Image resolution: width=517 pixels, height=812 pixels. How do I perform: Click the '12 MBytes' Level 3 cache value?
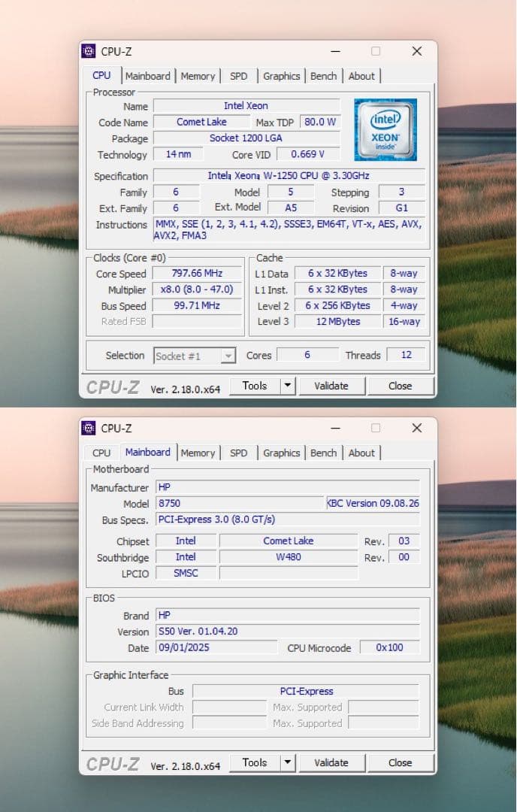pyautogui.click(x=337, y=322)
